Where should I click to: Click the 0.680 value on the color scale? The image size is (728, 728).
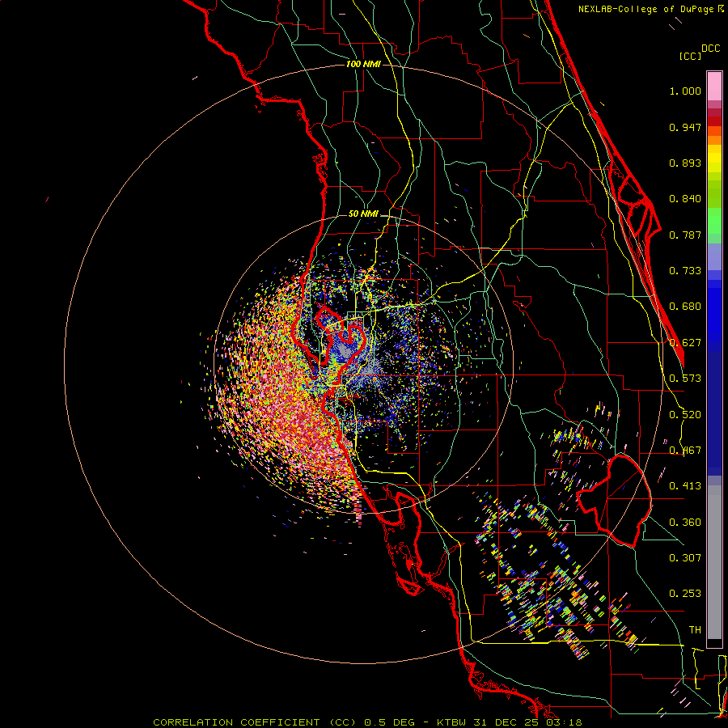685,307
